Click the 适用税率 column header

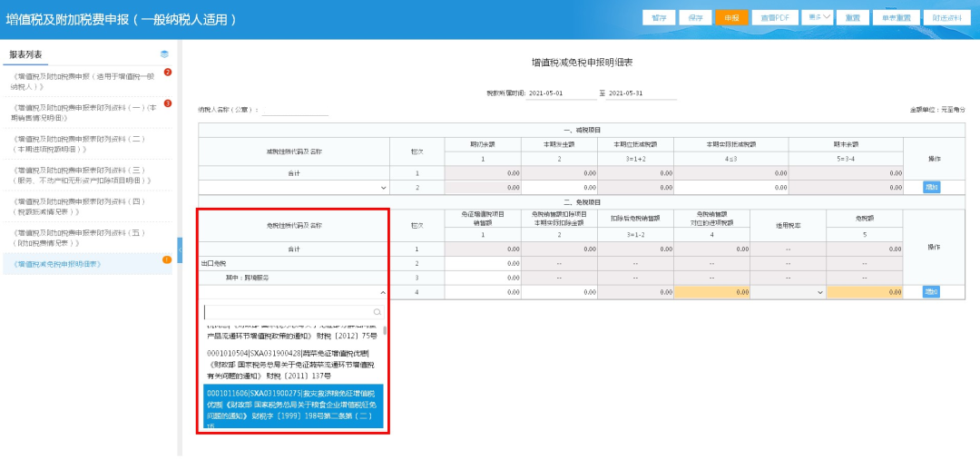click(x=789, y=225)
